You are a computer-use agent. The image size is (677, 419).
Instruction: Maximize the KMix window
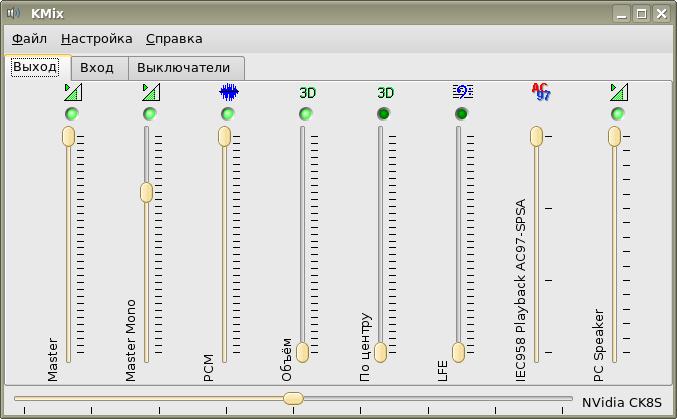(642, 14)
